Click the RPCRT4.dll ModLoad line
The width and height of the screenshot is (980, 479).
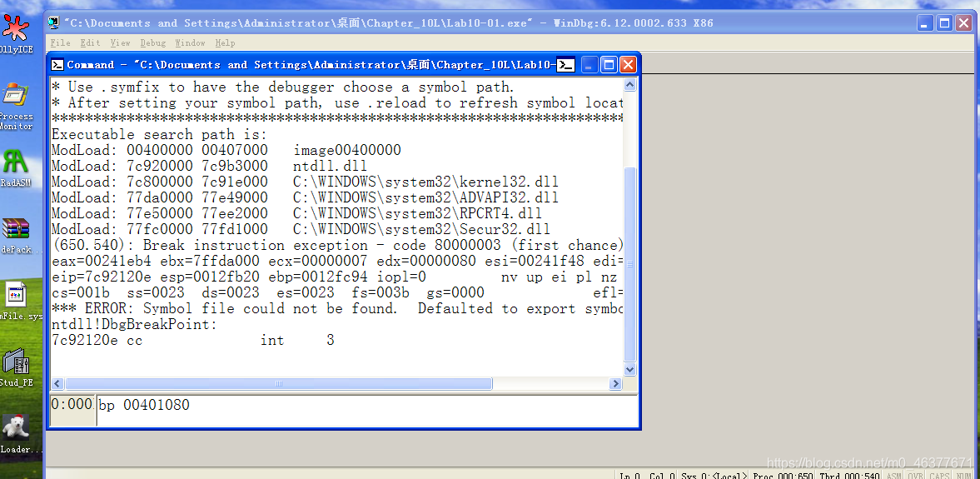(x=297, y=213)
